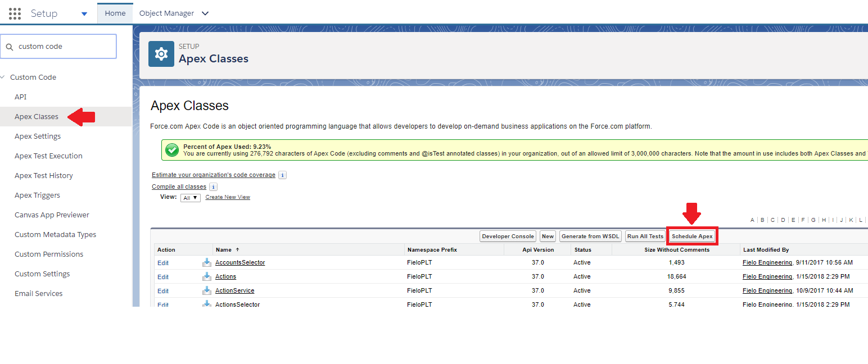The width and height of the screenshot is (868, 364).
Task: Click the Setup gear icon in header
Action: [x=161, y=54]
